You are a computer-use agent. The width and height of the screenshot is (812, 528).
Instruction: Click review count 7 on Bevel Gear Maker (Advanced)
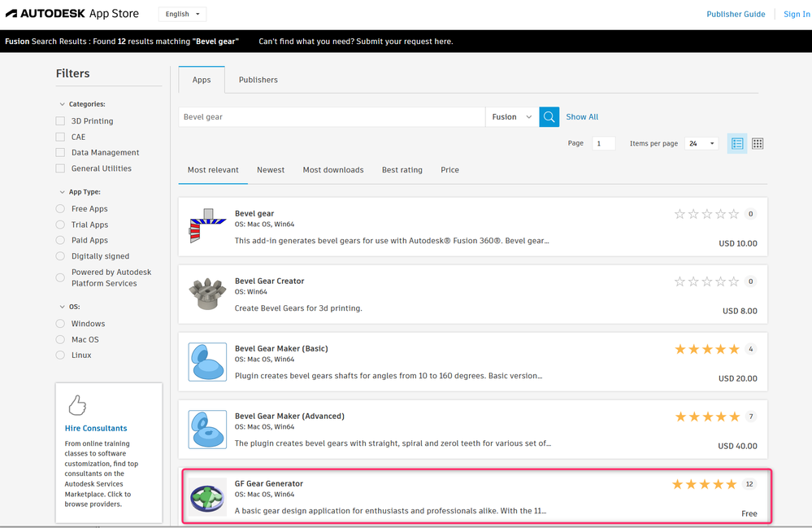[x=751, y=417]
